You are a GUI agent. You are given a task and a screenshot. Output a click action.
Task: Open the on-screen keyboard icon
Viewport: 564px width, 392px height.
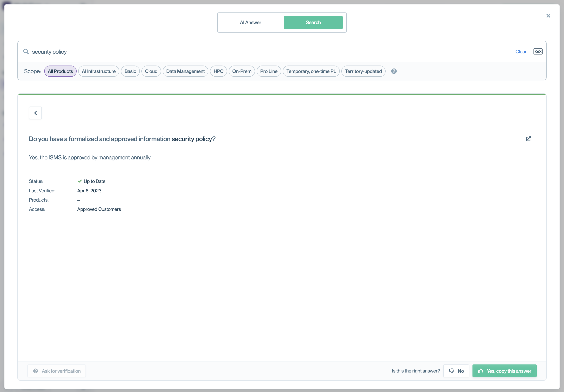pyautogui.click(x=538, y=51)
